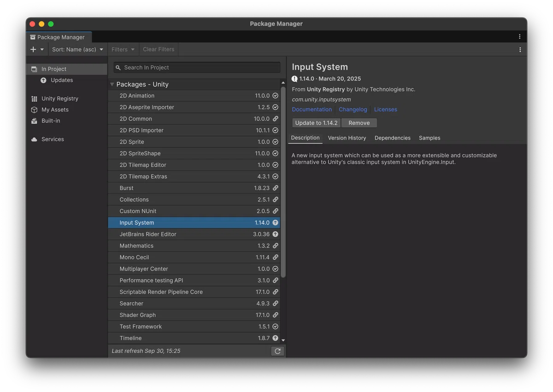The image size is (553, 392).
Task: Click the plus icon to add a package
Action: click(x=33, y=49)
